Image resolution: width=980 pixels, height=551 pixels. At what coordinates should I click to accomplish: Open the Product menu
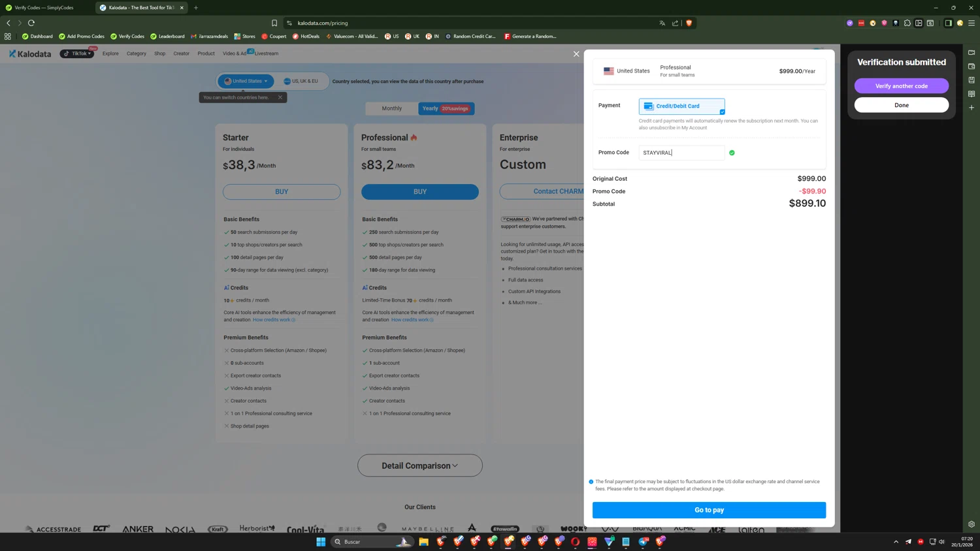[206, 54]
